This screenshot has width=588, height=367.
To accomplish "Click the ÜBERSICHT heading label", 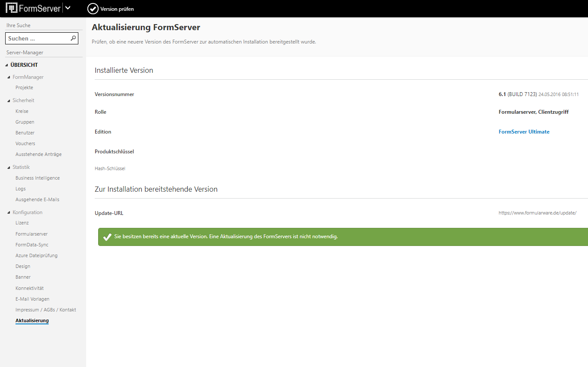I will coord(24,65).
